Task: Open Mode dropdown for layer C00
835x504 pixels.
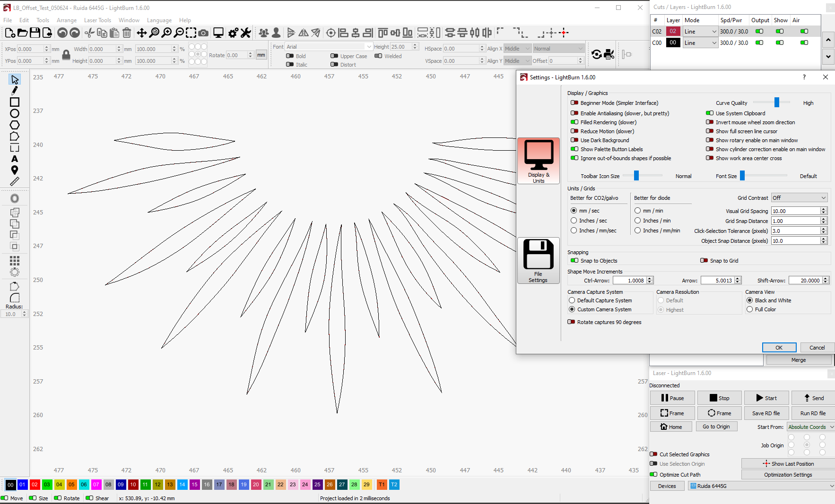Action: tap(701, 43)
